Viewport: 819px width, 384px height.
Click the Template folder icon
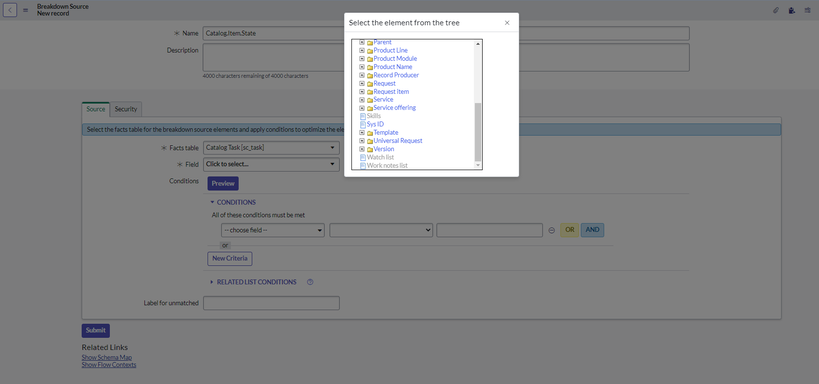(369, 133)
